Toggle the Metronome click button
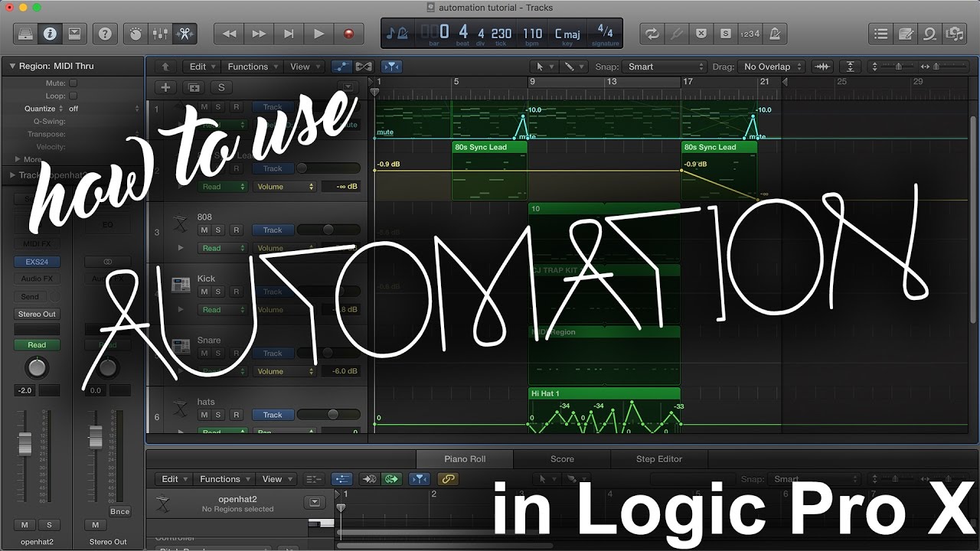Viewport: 980px width, 551px height. pos(775,34)
